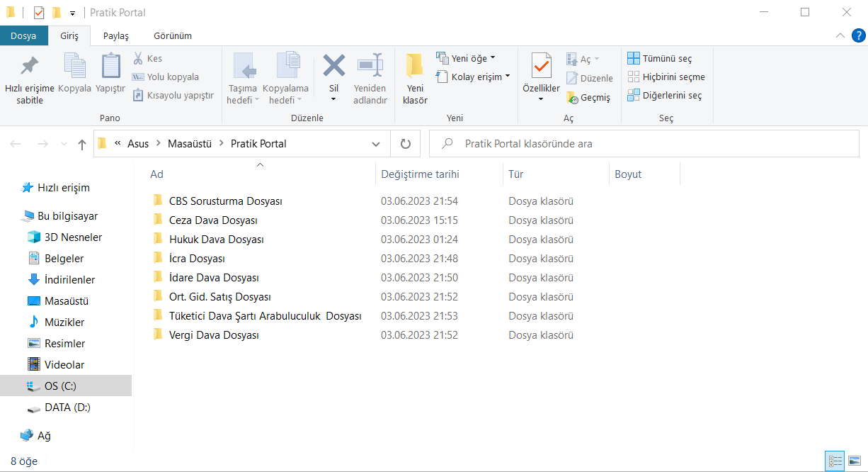Select the Hukuk Dava Dosyası folder
This screenshot has height=472, width=868.
click(216, 240)
